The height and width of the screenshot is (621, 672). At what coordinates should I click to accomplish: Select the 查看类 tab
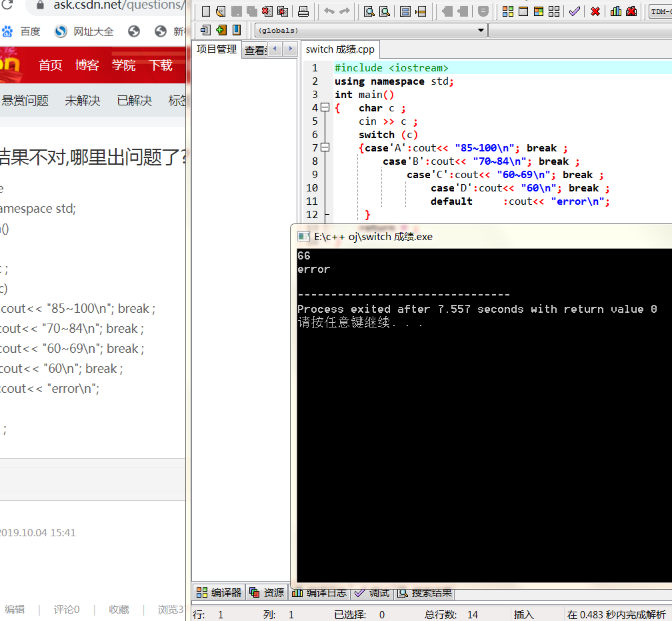[255, 50]
